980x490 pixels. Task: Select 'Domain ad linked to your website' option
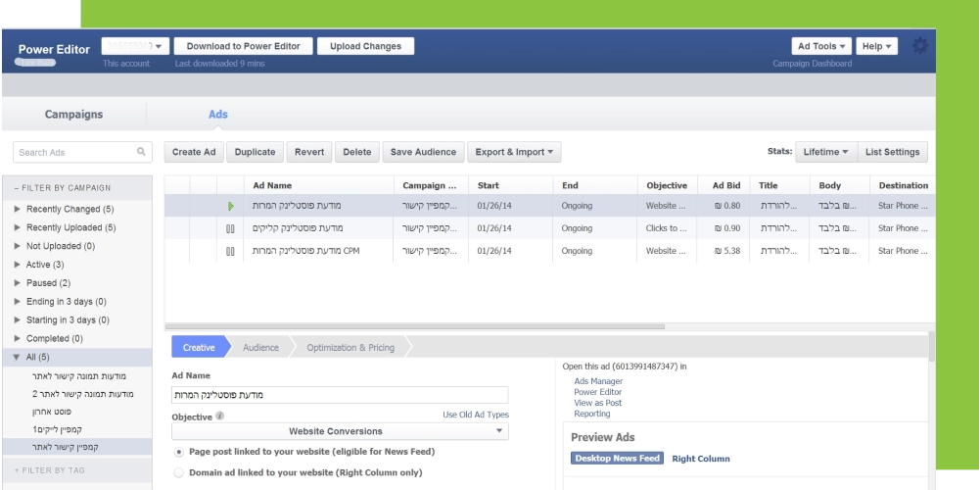pyautogui.click(x=178, y=472)
